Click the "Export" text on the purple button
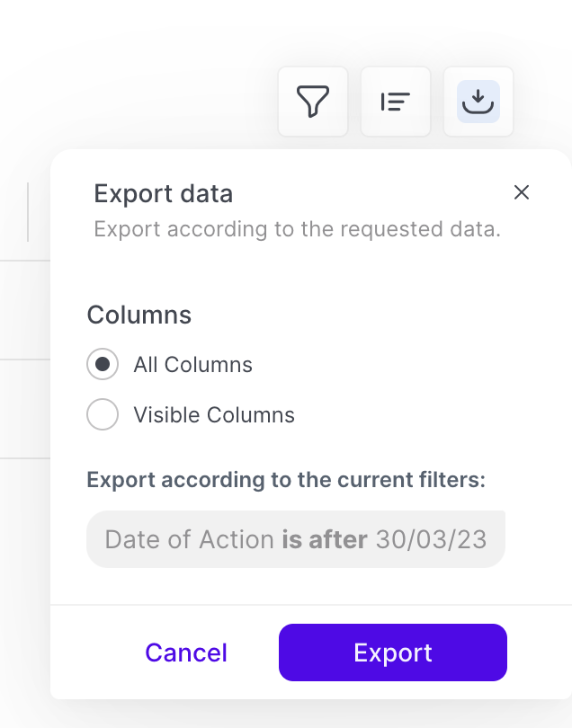This screenshot has width=572, height=728. click(393, 653)
